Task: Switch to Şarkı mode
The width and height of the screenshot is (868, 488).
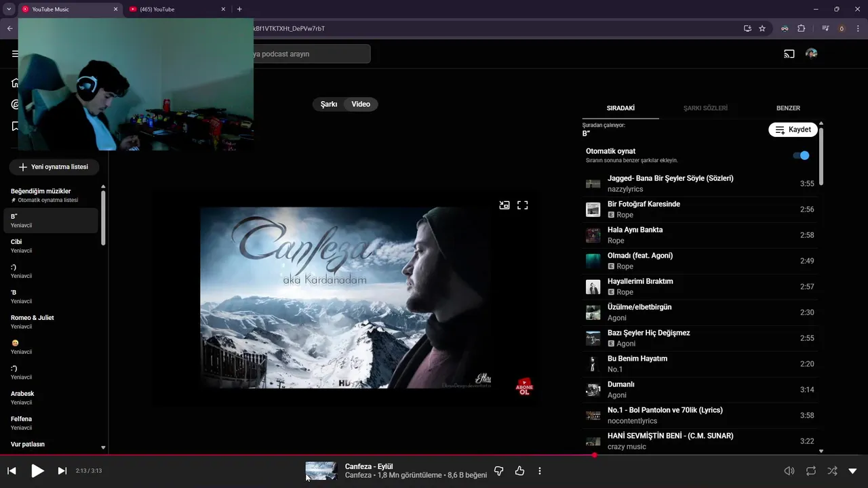Action: [x=329, y=104]
